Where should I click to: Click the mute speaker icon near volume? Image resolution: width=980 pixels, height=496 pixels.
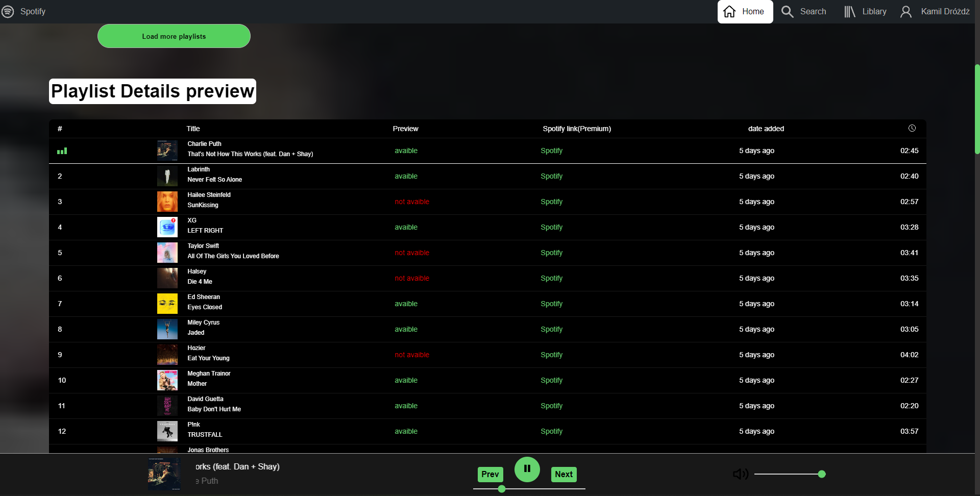[x=741, y=474]
